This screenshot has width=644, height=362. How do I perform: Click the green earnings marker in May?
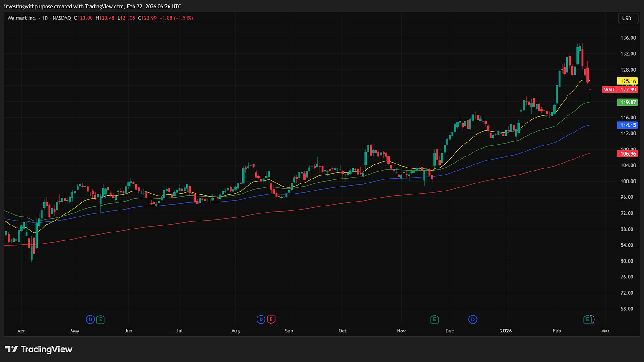(100, 319)
